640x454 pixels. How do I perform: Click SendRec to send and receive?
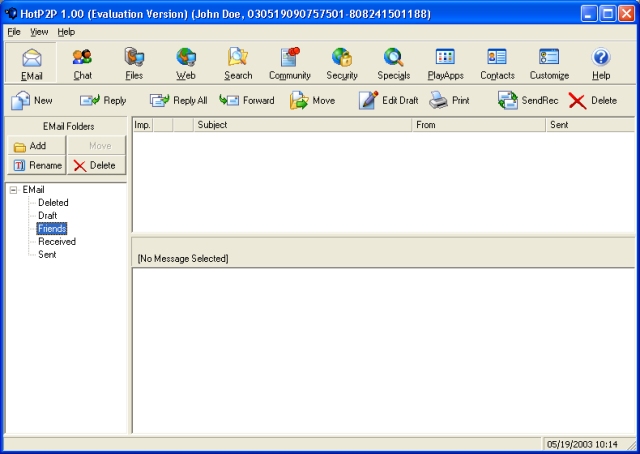point(527,100)
